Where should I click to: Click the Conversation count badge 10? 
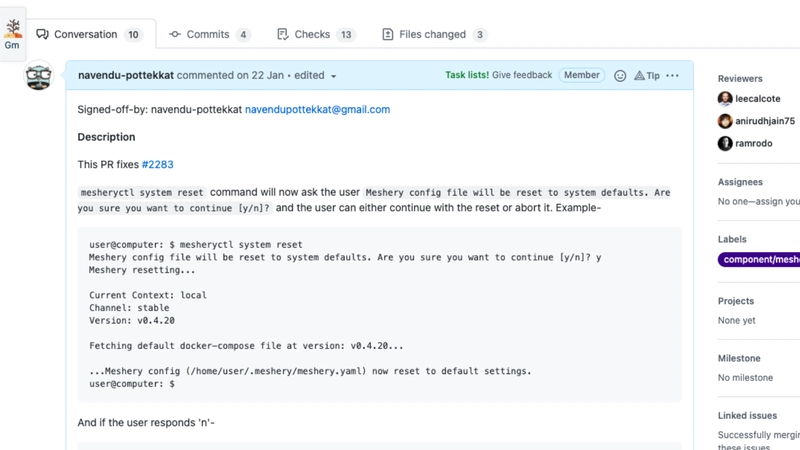coord(133,35)
